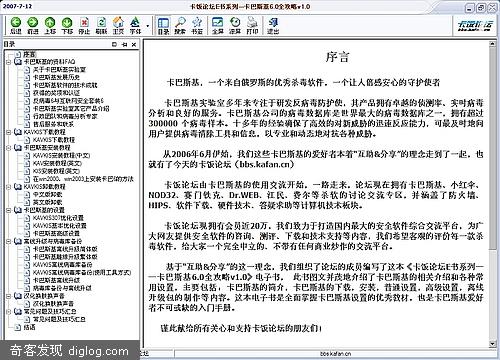Image resolution: width=500 pixels, height=360 pixels.
Task: Open 卡巴斯基软件的技术成就 page
Action: click(65, 85)
